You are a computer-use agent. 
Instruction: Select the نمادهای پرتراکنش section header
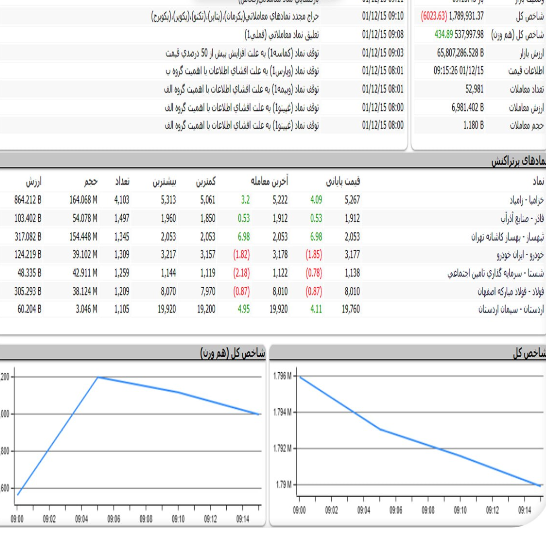[x=518, y=161]
